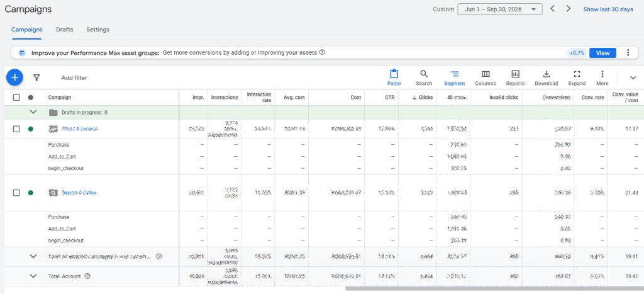This screenshot has width=644, height=294.
Task: Click the blue plus new campaign button
Action: click(15, 77)
